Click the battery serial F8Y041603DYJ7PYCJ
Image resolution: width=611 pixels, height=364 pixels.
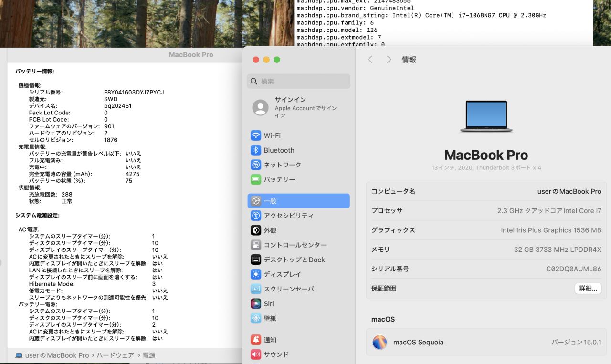point(134,92)
